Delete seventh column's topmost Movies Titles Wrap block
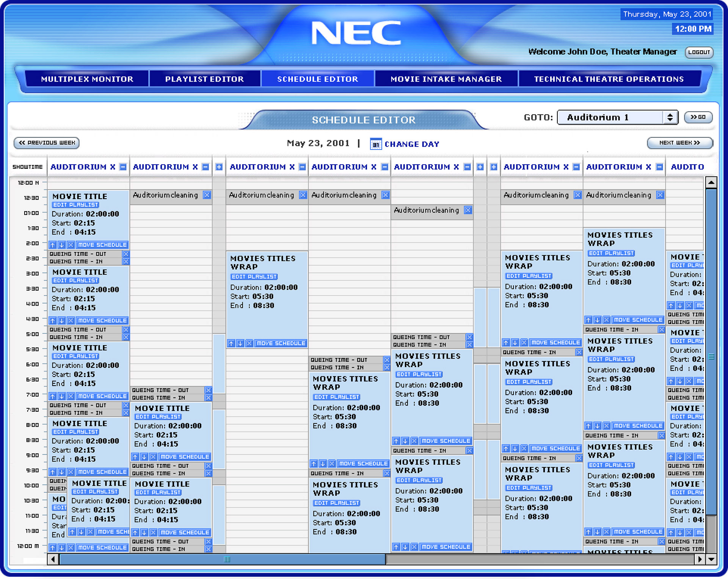 [607, 320]
